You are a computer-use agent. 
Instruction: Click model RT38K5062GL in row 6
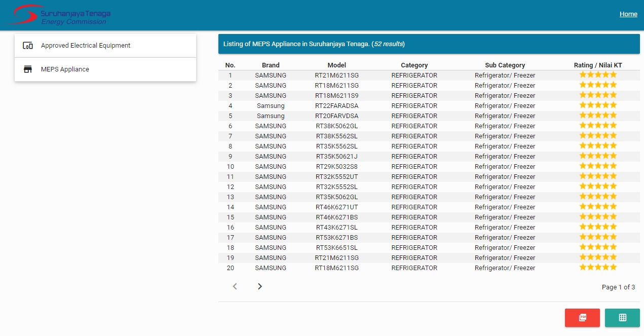pyautogui.click(x=337, y=126)
